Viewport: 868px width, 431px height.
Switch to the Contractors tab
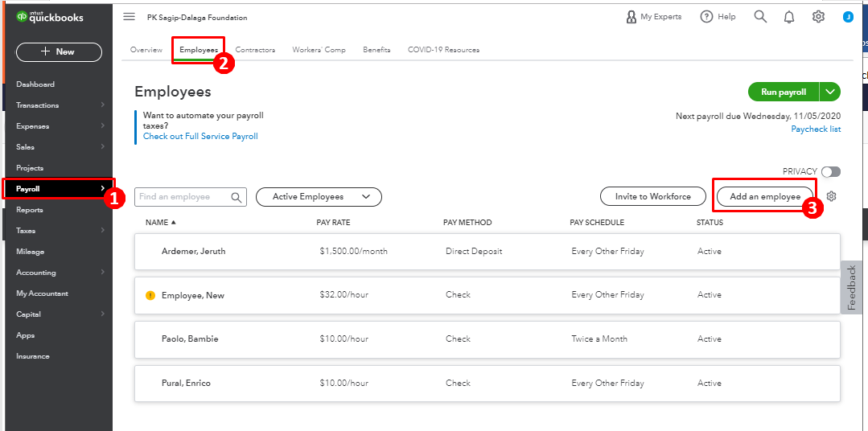point(255,50)
